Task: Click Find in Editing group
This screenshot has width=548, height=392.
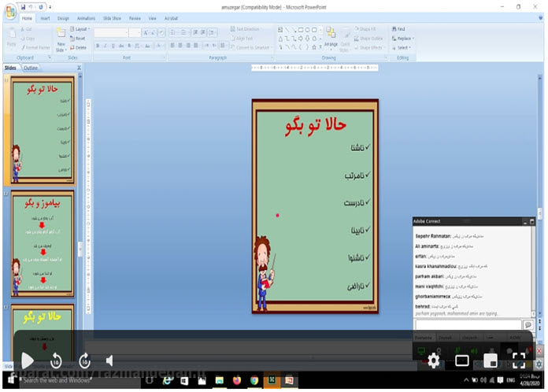Action: click(x=398, y=29)
